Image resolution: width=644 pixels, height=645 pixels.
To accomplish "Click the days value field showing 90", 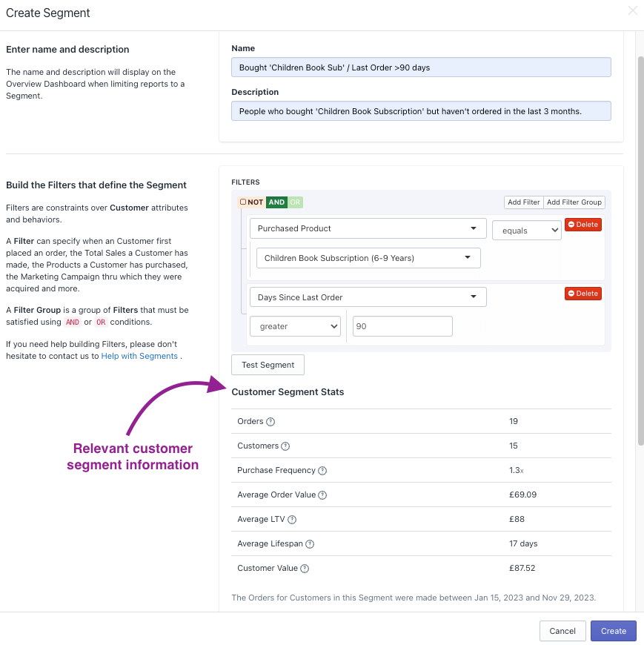I will (x=402, y=326).
